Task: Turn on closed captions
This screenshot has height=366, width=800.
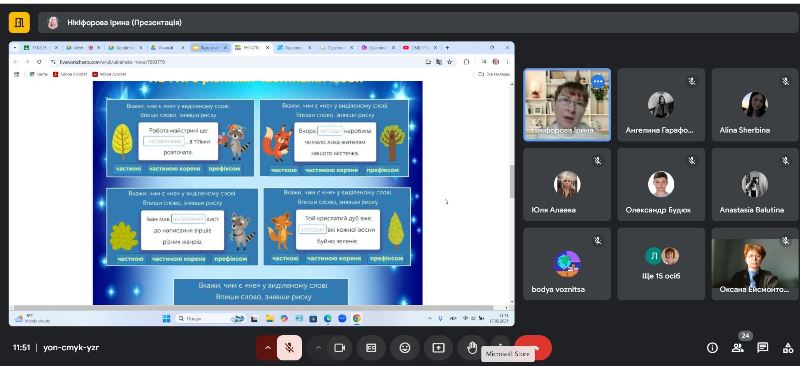Action: pyautogui.click(x=371, y=348)
